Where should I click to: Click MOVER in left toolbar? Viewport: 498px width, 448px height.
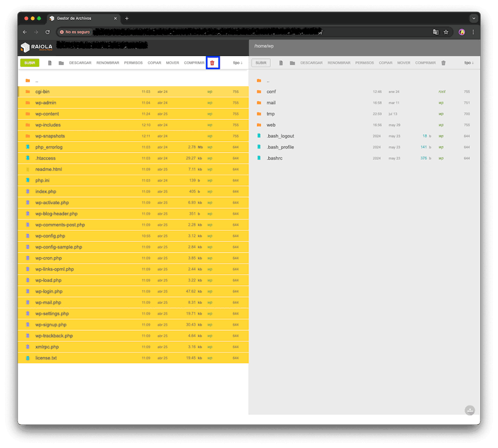(172, 63)
